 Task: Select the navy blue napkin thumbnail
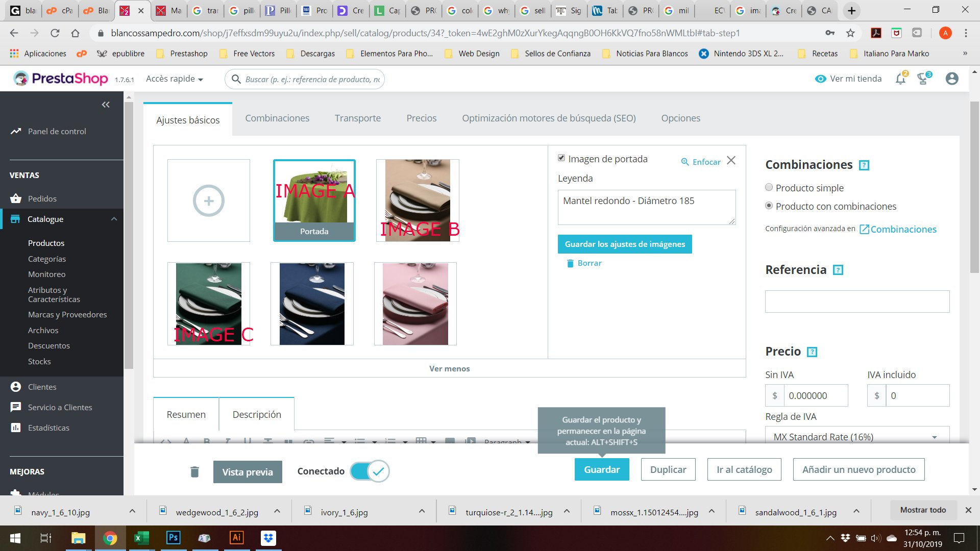click(312, 304)
